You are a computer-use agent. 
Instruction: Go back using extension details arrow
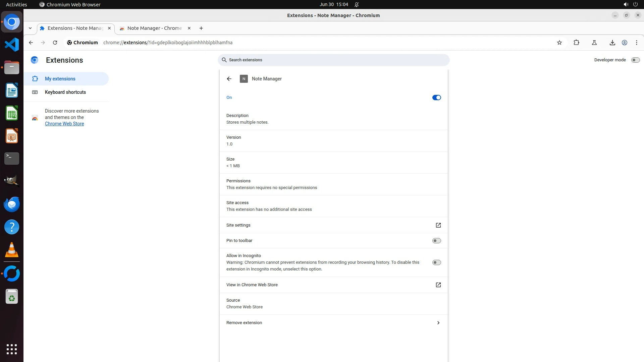(x=229, y=79)
